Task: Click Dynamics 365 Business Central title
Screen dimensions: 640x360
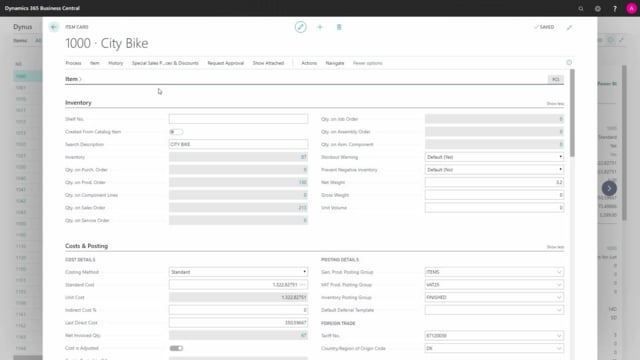Action: pyautogui.click(x=42, y=8)
